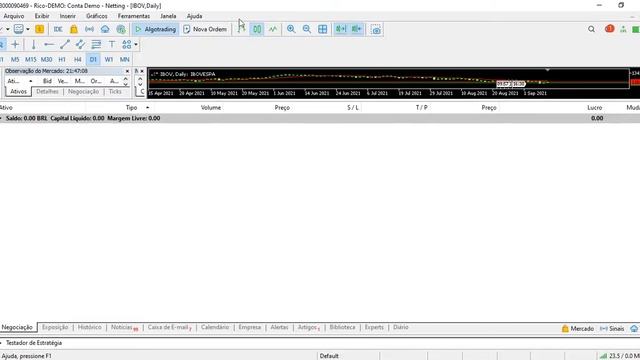Open the Testador de Estratégia panel
640x360 pixels.
coord(34,343)
